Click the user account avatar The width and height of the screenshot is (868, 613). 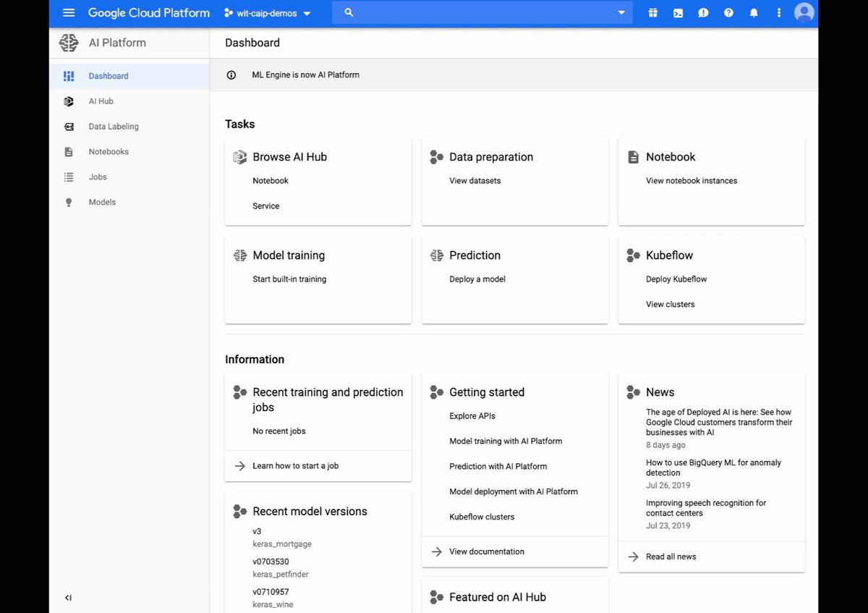(x=804, y=13)
